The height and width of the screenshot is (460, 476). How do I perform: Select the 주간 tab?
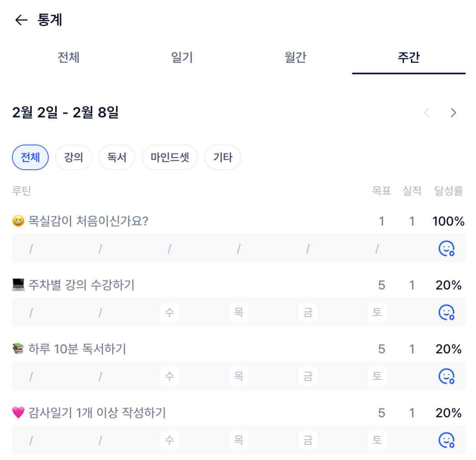coord(409,57)
